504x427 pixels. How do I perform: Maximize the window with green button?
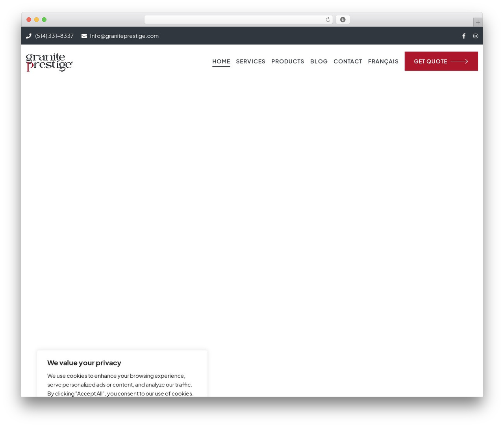click(x=44, y=20)
